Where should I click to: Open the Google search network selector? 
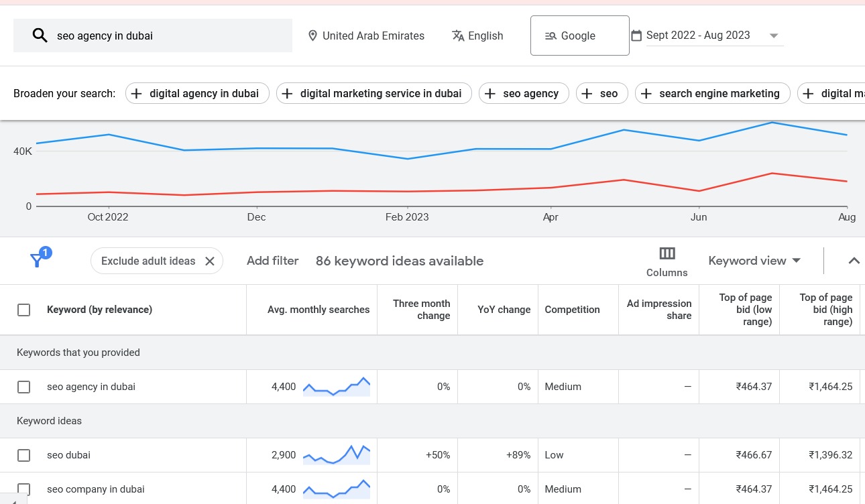click(580, 36)
